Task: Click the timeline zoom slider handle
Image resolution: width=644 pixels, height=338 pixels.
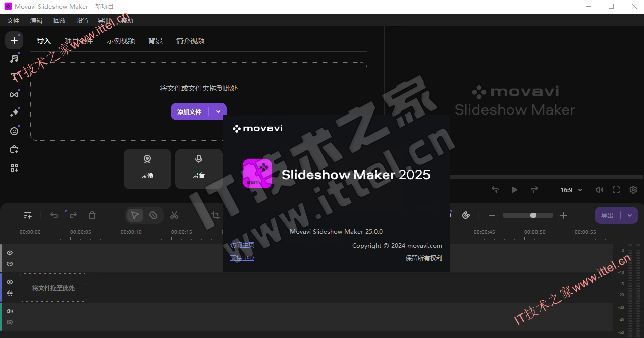Action: coord(533,215)
